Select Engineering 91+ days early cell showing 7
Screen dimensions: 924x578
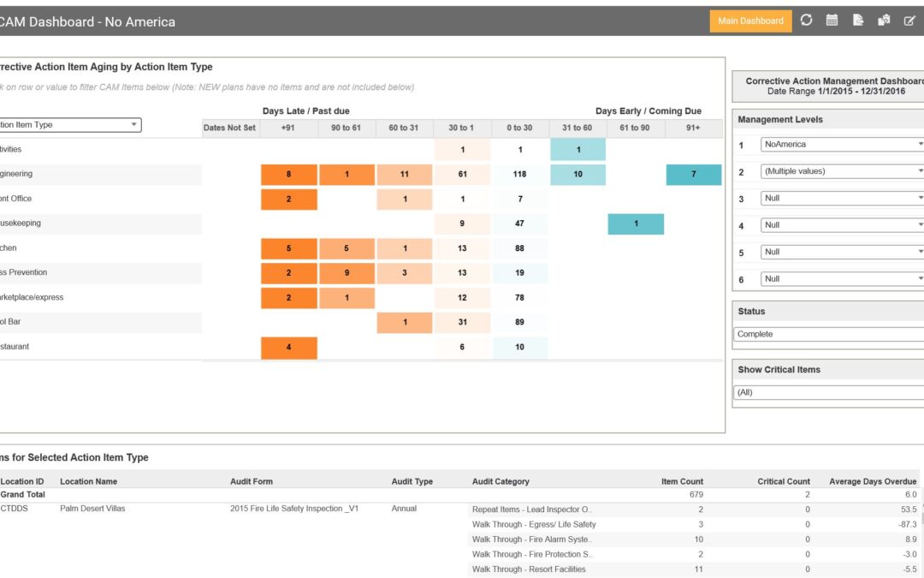point(693,175)
